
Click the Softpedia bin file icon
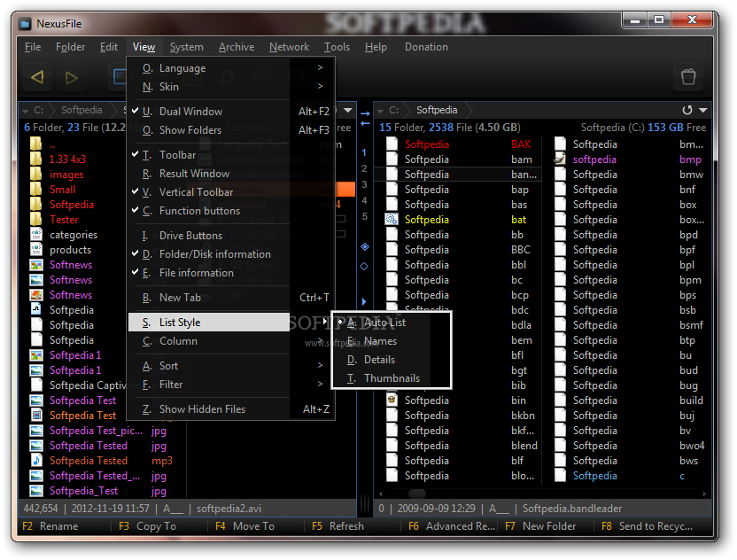[x=392, y=401]
